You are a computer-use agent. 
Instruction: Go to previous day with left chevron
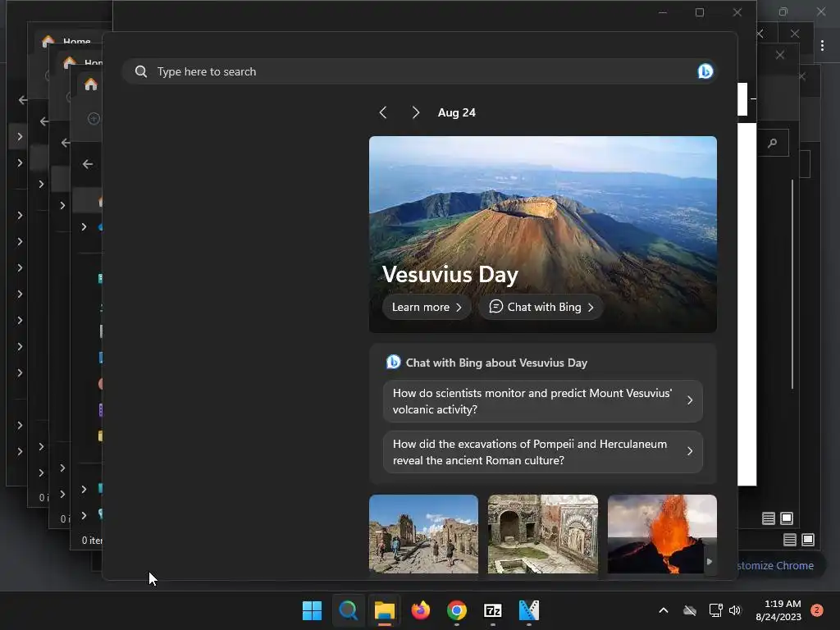[x=383, y=112]
